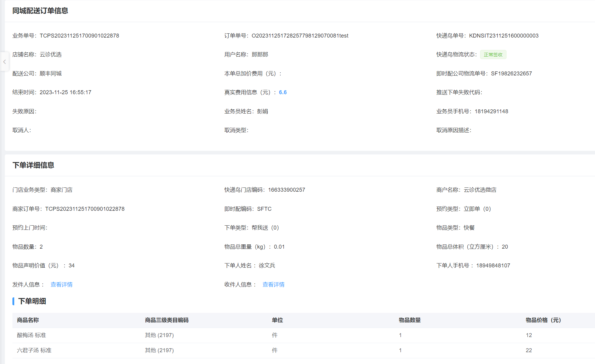Click store name 云诊优选

tap(51, 55)
